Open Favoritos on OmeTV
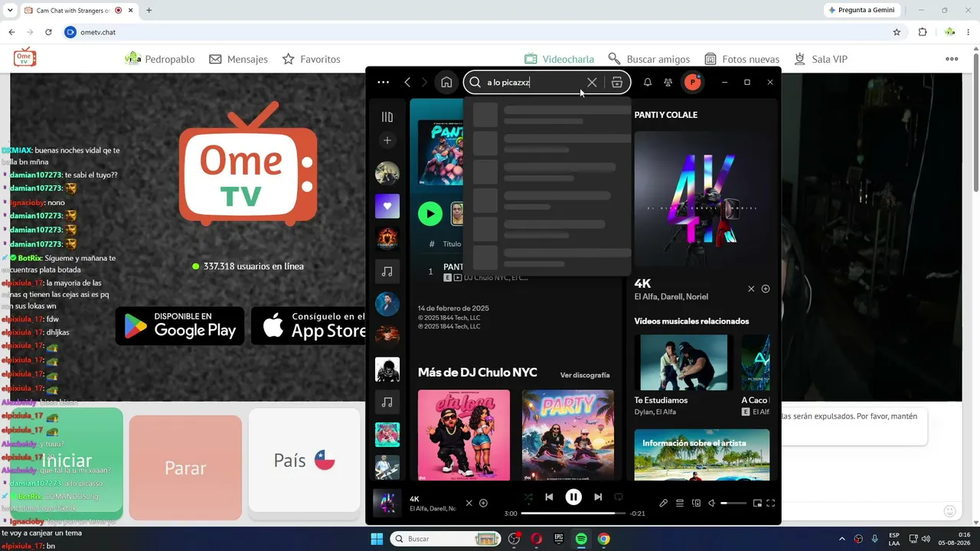 point(311,59)
